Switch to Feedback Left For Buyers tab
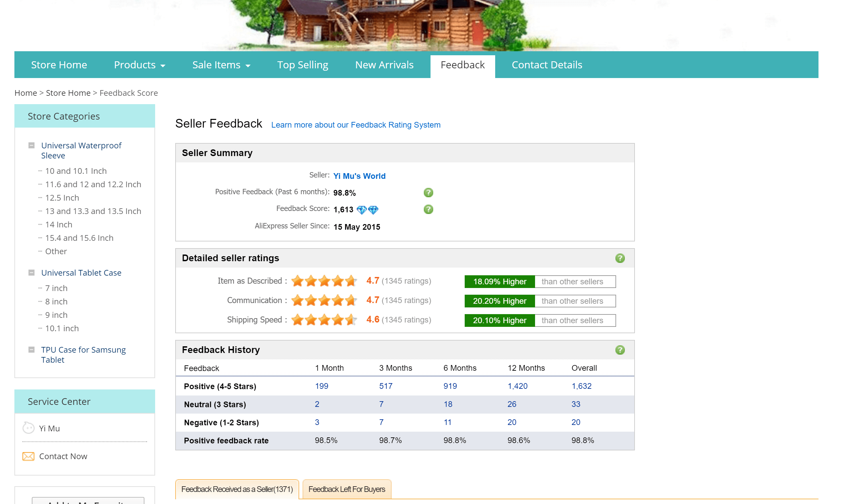 (x=346, y=489)
